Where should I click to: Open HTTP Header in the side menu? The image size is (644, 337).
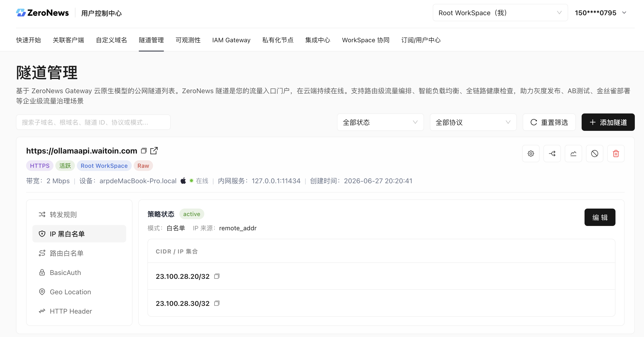tap(79, 311)
